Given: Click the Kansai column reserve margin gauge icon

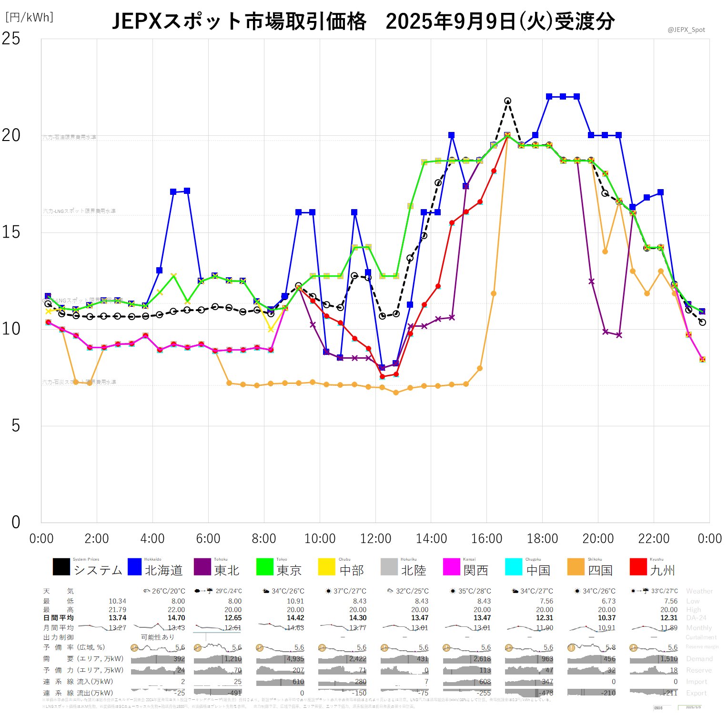Looking at the screenshot, I should coord(446,648).
